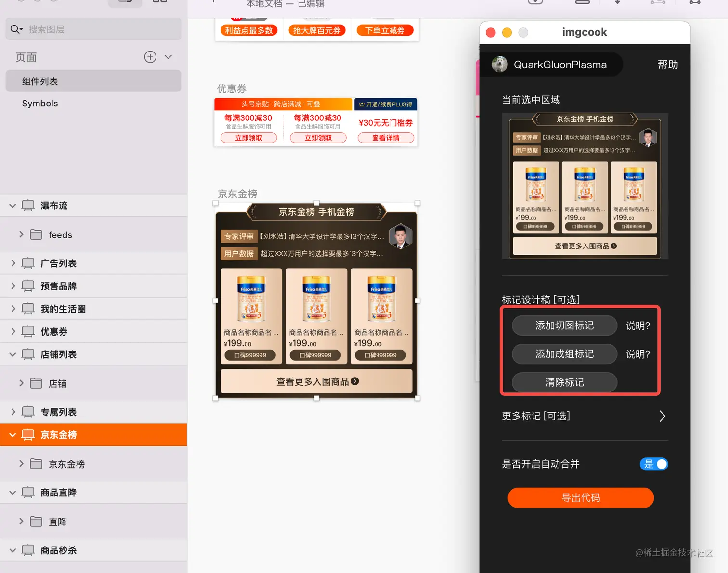
Task: Open 帮助 in the imgcook panel
Action: (668, 65)
